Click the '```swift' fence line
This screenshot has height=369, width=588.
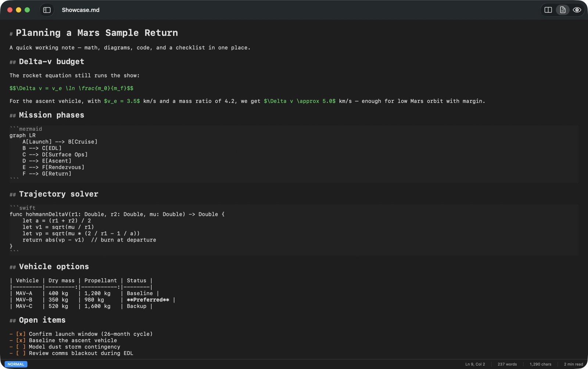click(x=22, y=208)
